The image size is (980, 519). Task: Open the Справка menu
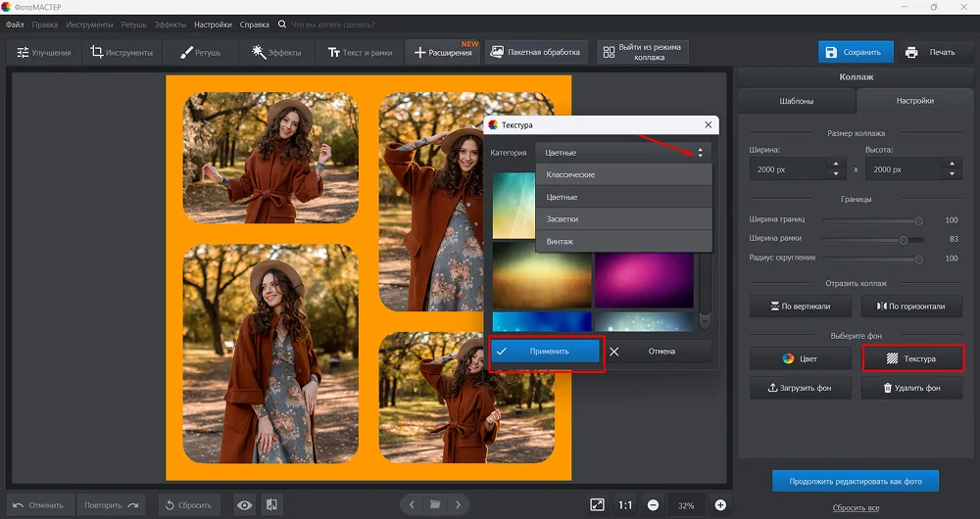[x=255, y=25]
